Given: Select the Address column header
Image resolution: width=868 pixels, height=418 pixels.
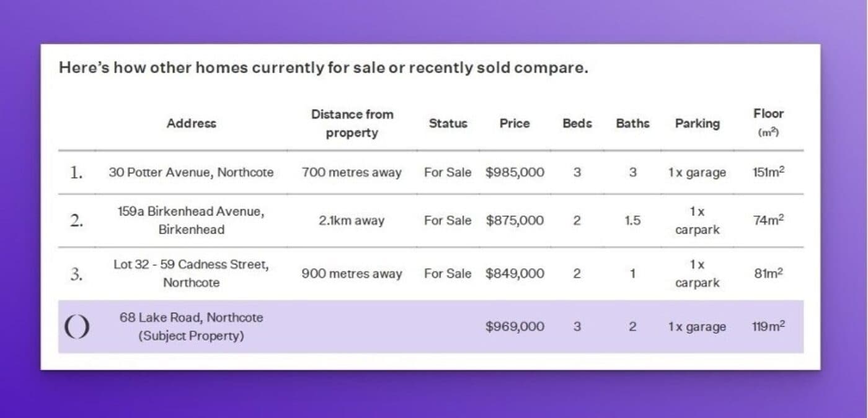Looking at the screenshot, I should pyautogui.click(x=191, y=123).
